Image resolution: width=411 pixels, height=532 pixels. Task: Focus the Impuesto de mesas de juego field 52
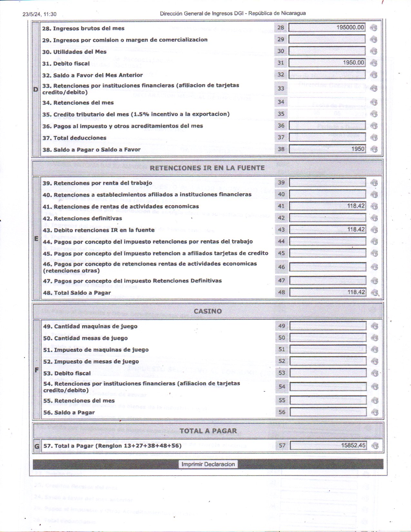click(x=328, y=361)
